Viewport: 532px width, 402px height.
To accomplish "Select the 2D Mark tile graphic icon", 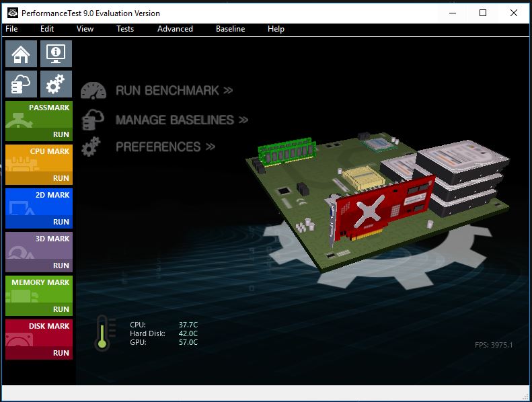I will tap(21, 208).
